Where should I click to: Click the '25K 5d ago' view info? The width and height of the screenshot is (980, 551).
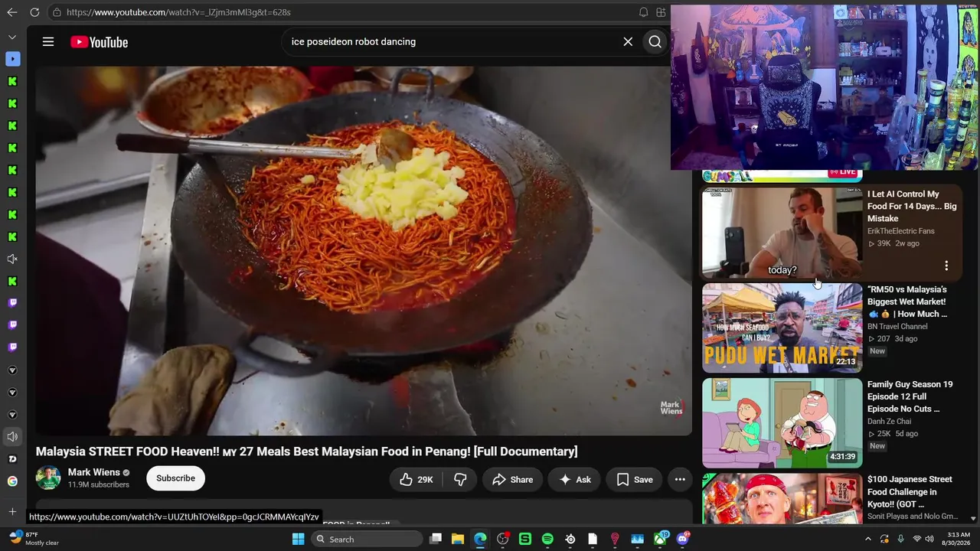point(893,433)
